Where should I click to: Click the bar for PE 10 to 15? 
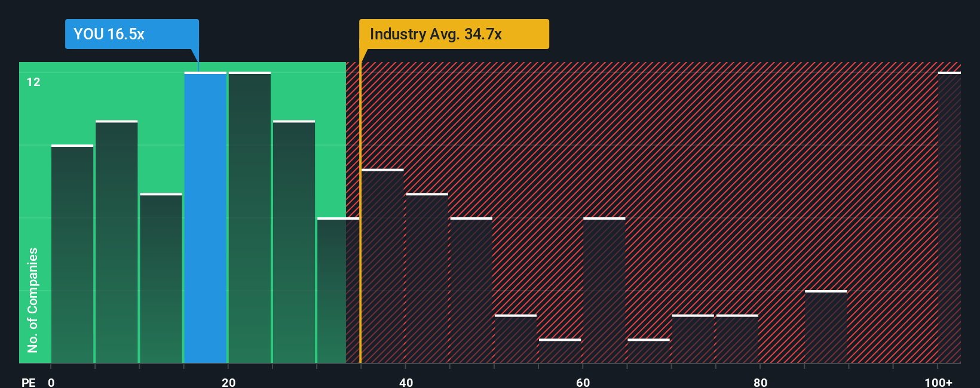tap(161, 278)
